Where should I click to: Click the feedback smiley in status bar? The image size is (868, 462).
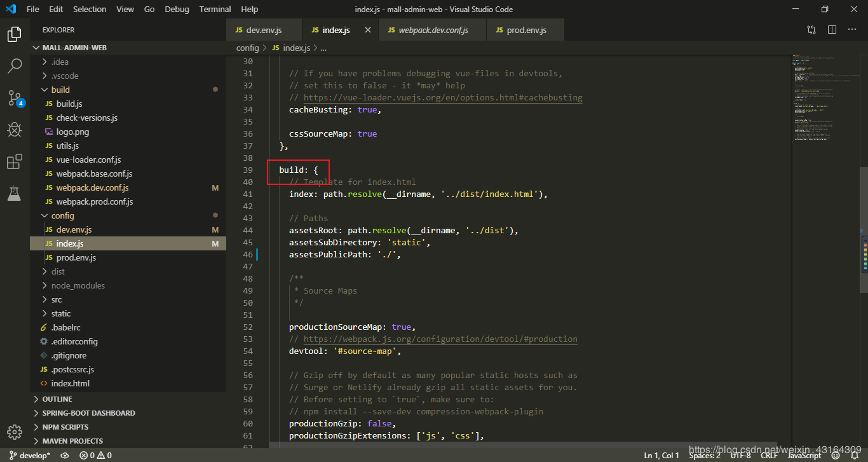[837, 455]
